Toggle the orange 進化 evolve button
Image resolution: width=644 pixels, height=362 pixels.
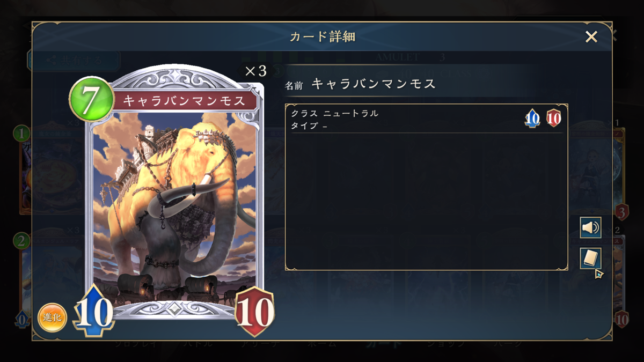[x=53, y=317]
